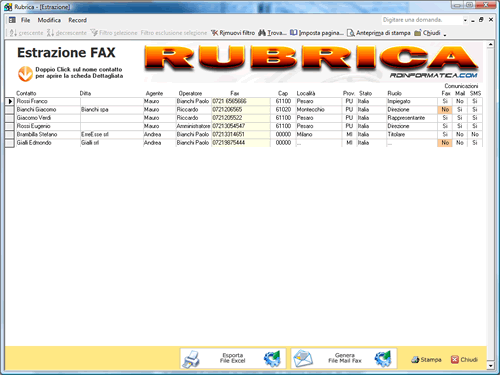The height and width of the screenshot is (375, 500).
Task: Select the Rossi Franco record selector arrow
Action: (10, 101)
